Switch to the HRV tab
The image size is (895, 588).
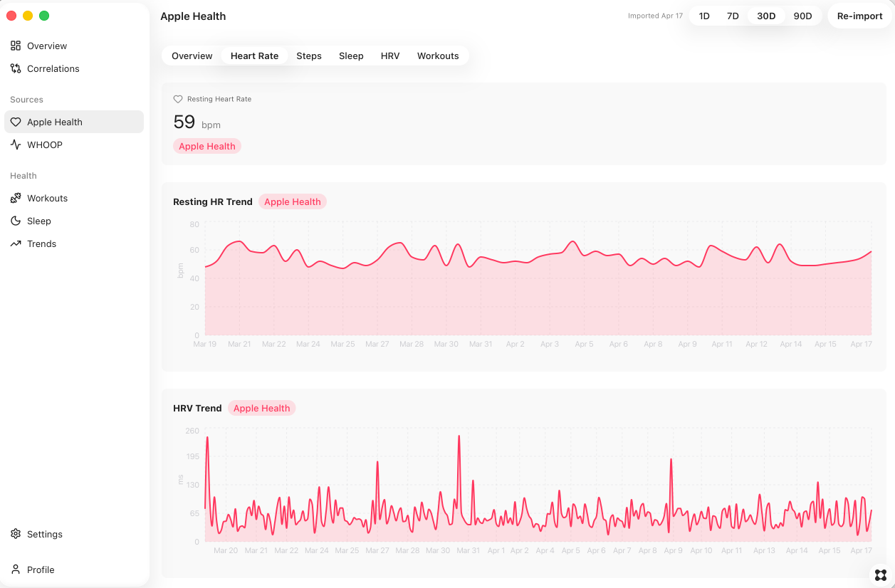390,56
